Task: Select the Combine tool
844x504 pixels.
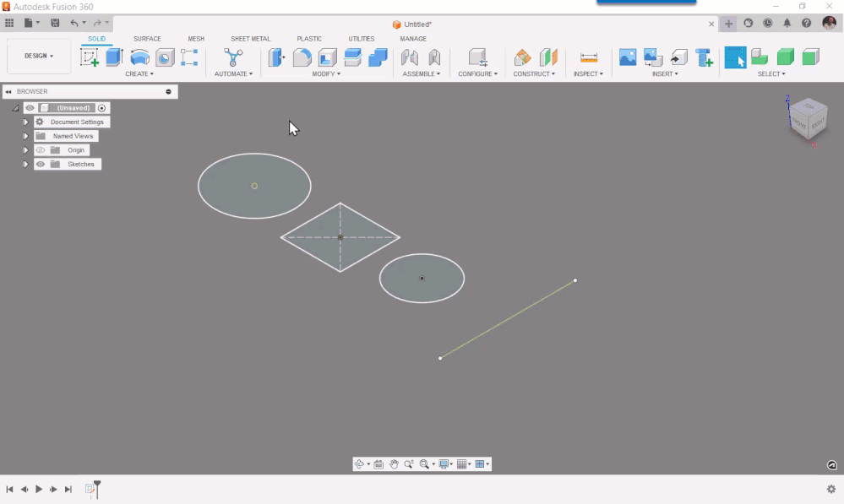Action: click(378, 57)
